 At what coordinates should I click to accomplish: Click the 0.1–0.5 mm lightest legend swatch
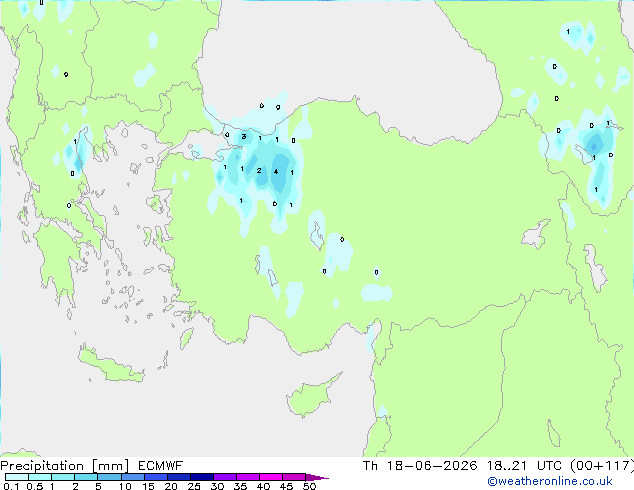point(17,477)
